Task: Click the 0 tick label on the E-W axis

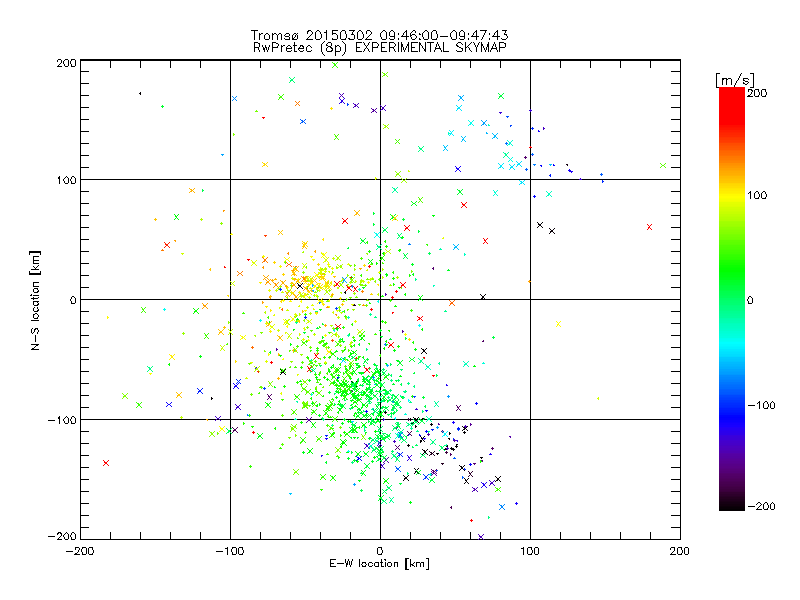Action: click(x=380, y=551)
